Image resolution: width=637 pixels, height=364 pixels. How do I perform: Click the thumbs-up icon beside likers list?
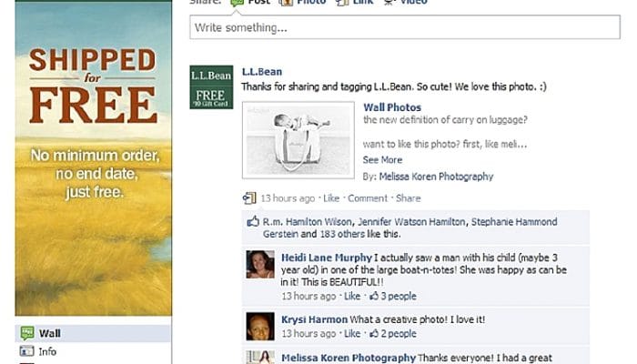253,221
